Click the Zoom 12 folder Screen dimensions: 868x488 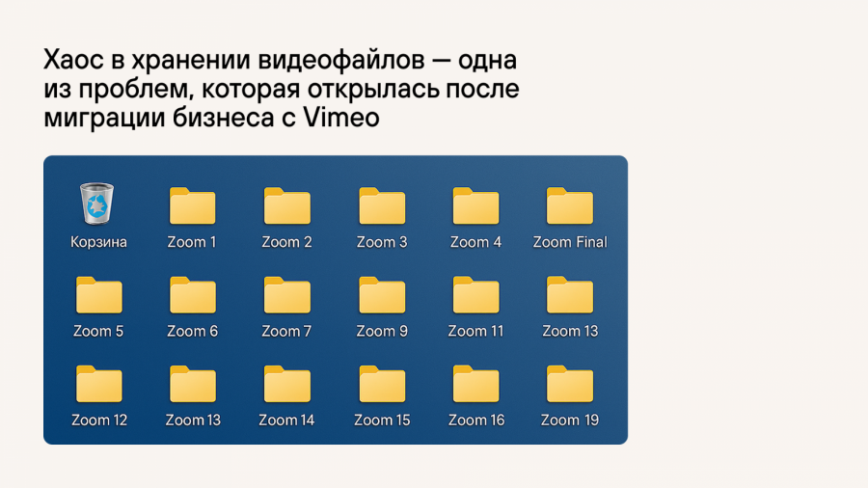[98, 384]
